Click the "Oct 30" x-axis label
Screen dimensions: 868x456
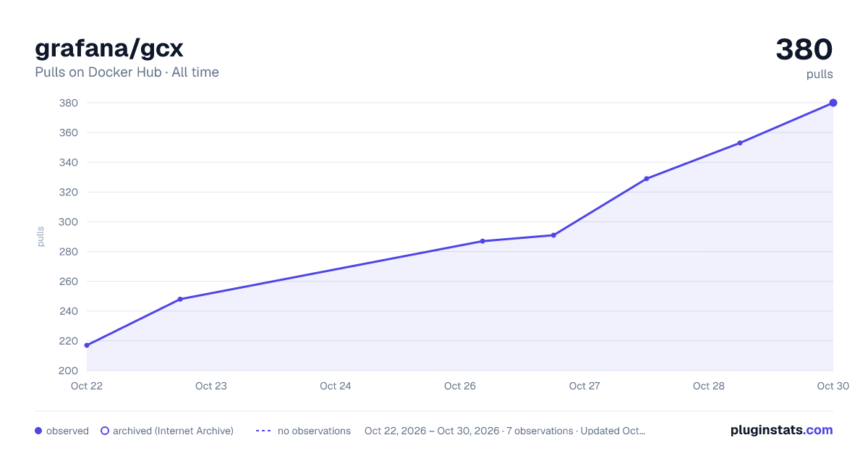[x=833, y=386]
